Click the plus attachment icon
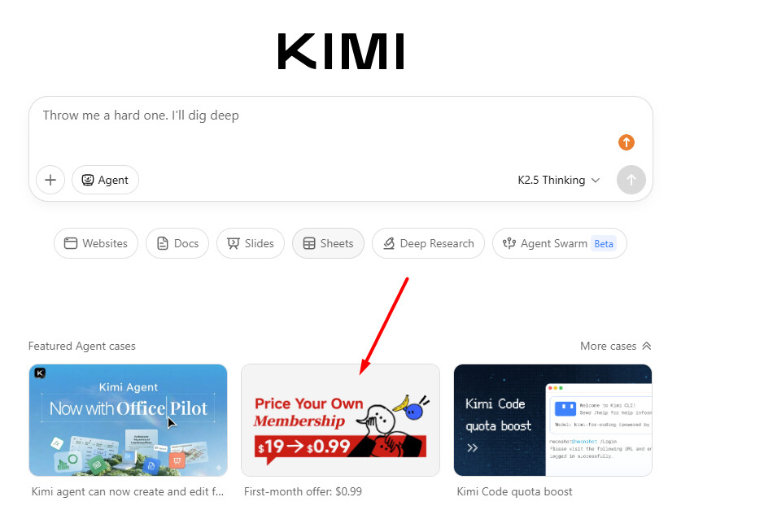The width and height of the screenshot is (764, 532). 50,180
